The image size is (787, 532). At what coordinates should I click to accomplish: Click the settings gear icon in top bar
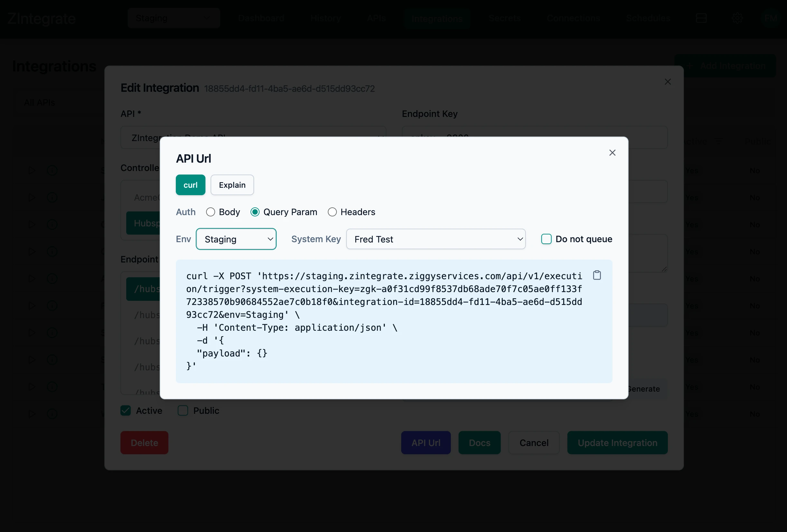(737, 18)
